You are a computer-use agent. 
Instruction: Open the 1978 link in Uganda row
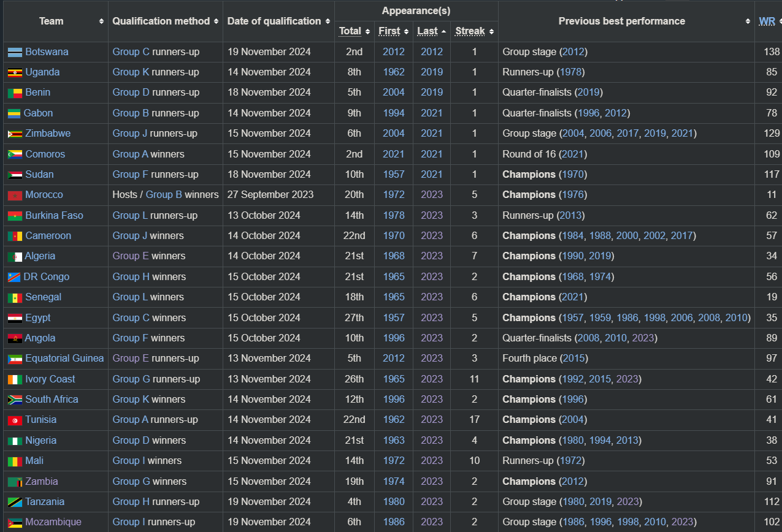click(570, 72)
